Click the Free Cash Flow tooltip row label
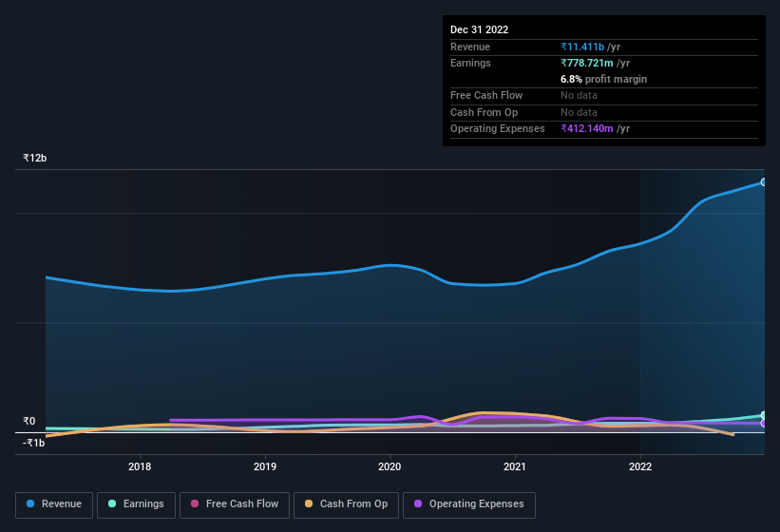Image resolution: width=780 pixels, height=532 pixels. (486, 95)
